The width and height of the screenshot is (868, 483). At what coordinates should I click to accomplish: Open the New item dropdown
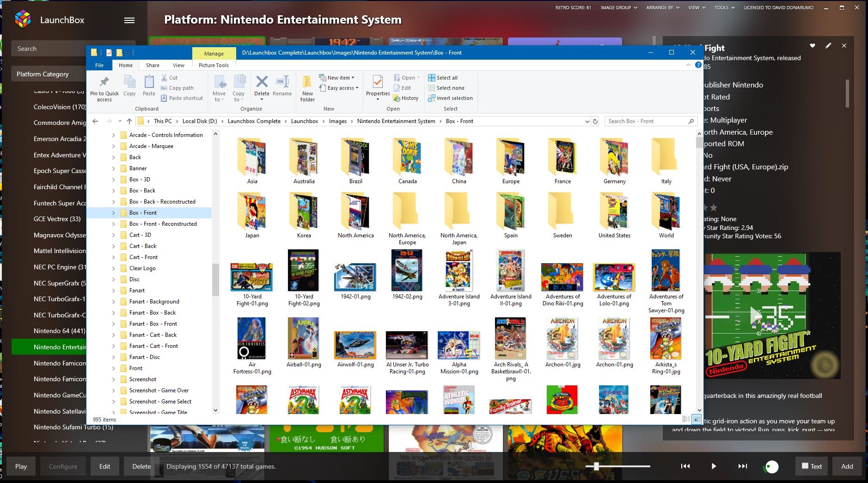(337, 78)
